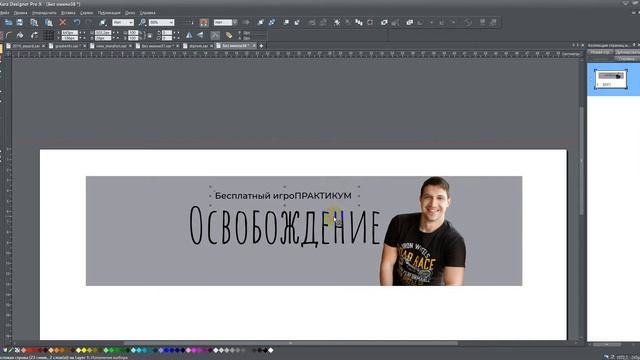Select the page thumbnail in page gallery
Image resolution: width=640 pixels, height=360 pixels.
[x=611, y=79]
